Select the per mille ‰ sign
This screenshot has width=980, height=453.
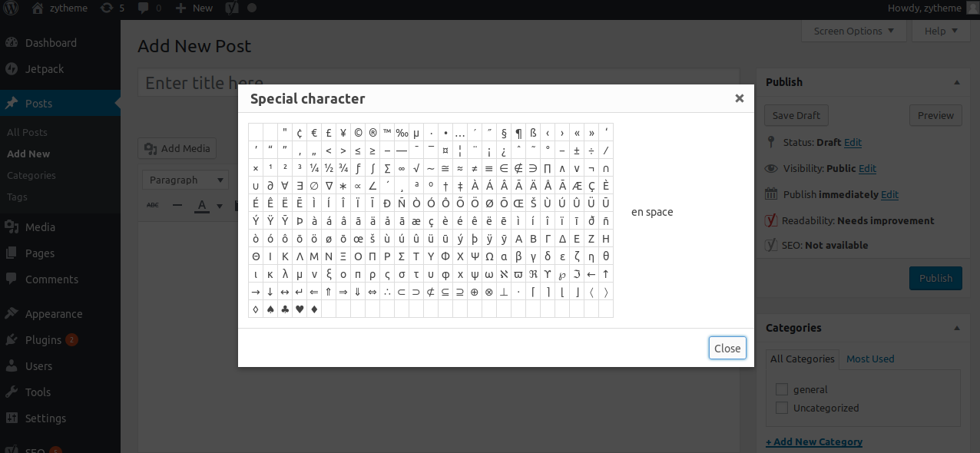402,133
